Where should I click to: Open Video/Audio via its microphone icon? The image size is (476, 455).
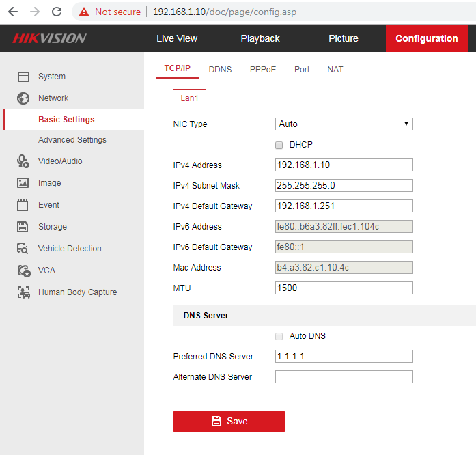pos(23,161)
